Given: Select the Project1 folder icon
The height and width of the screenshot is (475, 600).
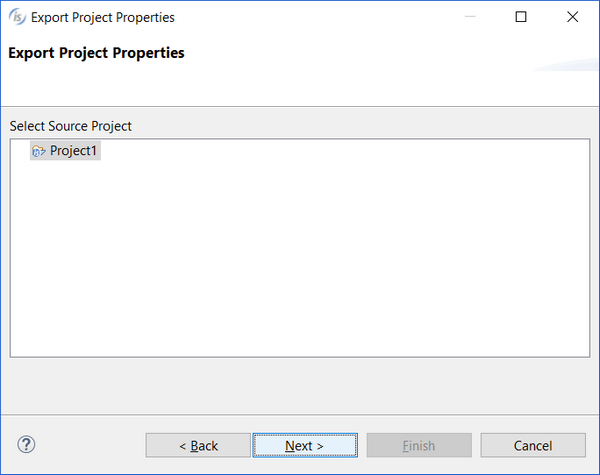Looking at the screenshot, I should pos(39,151).
